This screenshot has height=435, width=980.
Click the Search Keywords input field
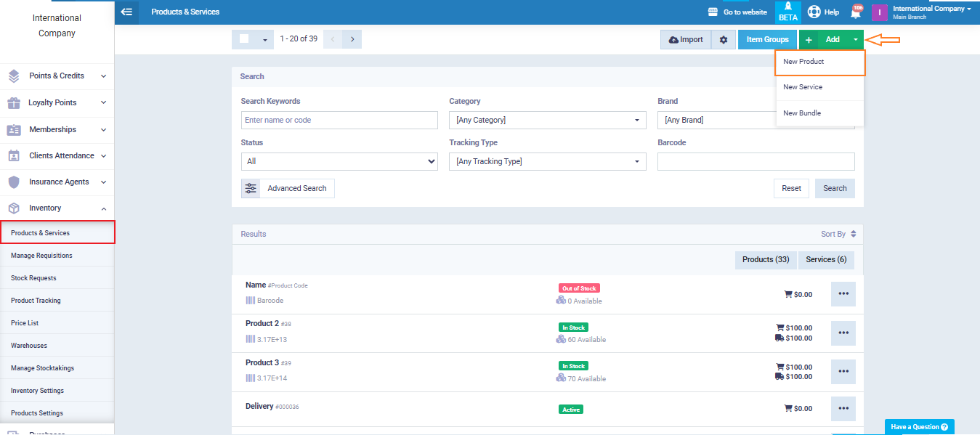pos(339,120)
